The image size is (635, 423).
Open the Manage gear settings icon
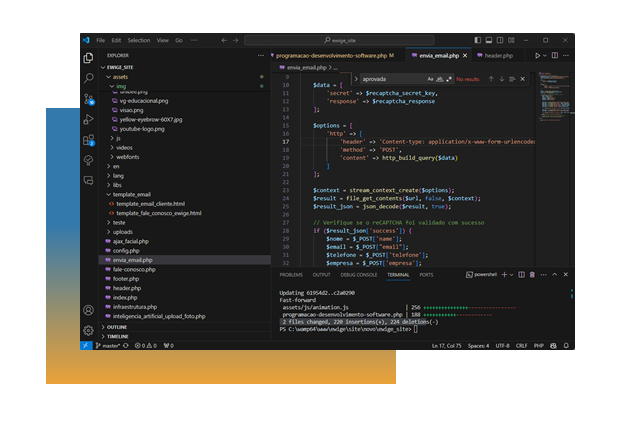click(x=89, y=330)
